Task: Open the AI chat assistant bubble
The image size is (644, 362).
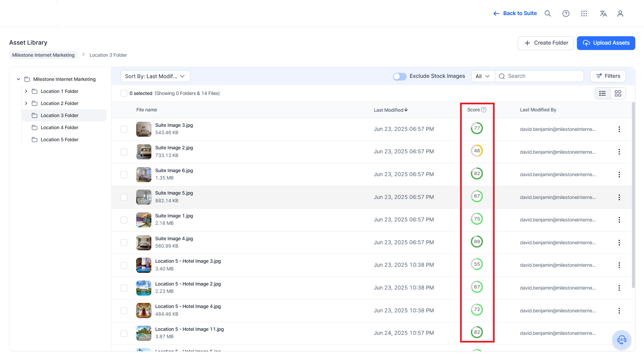Action: coord(622,340)
